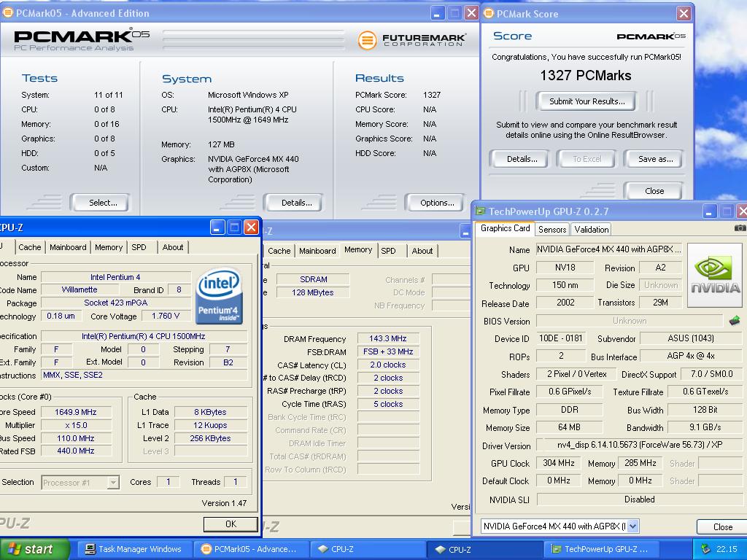Switch to TechPowerUp GPU-Z taskbar item
This screenshot has width=747, height=560.
[x=601, y=549]
